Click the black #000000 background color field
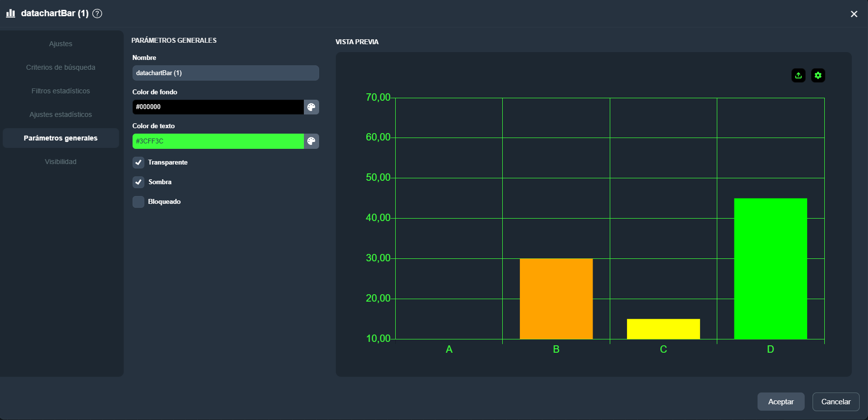 tap(218, 107)
